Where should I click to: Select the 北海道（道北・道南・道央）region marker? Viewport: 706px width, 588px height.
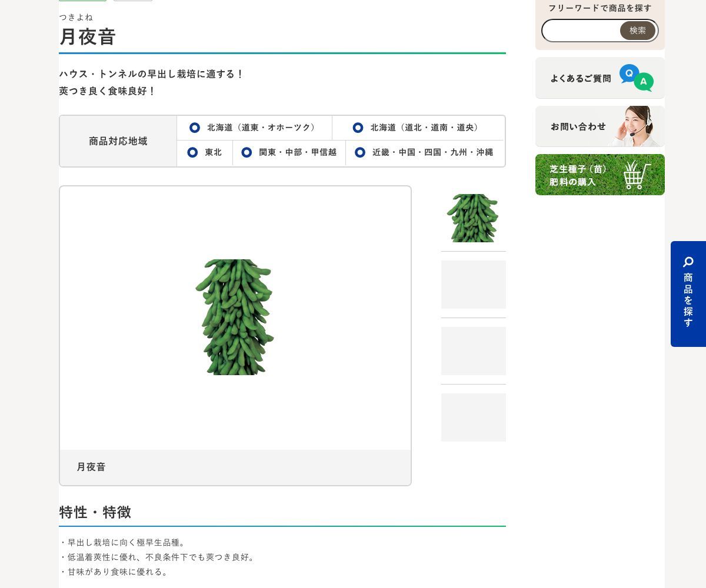358,128
